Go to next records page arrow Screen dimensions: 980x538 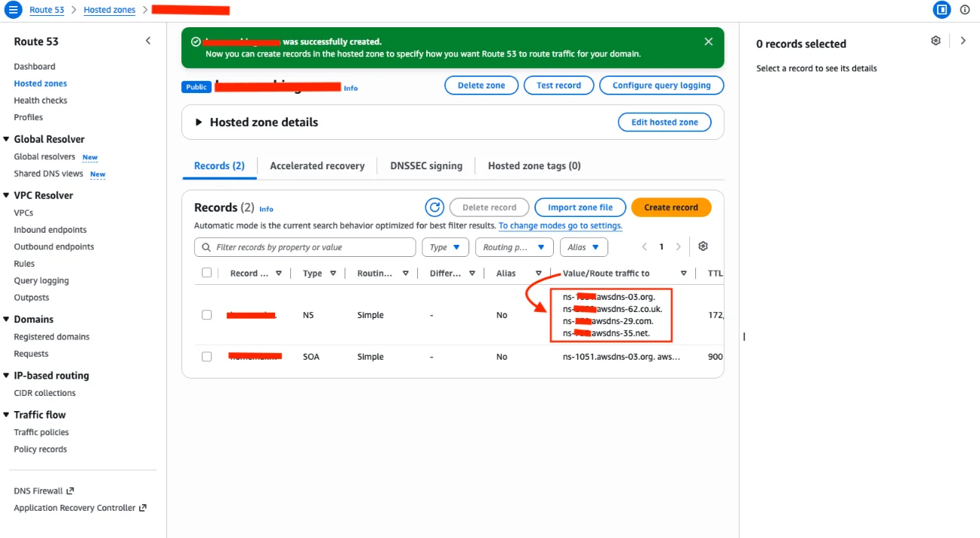[678, 246]
